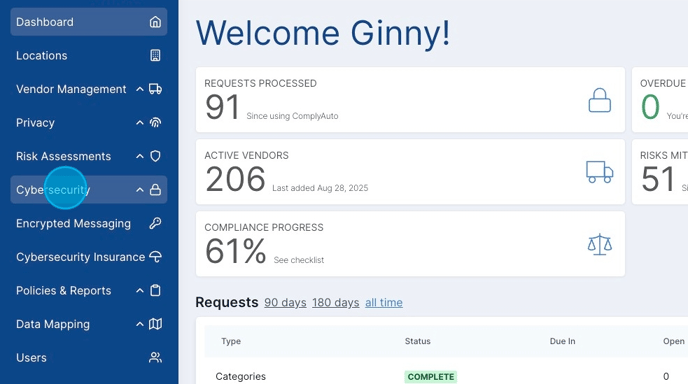Click the scales icon in Compliance Progress card

(599, 244)
